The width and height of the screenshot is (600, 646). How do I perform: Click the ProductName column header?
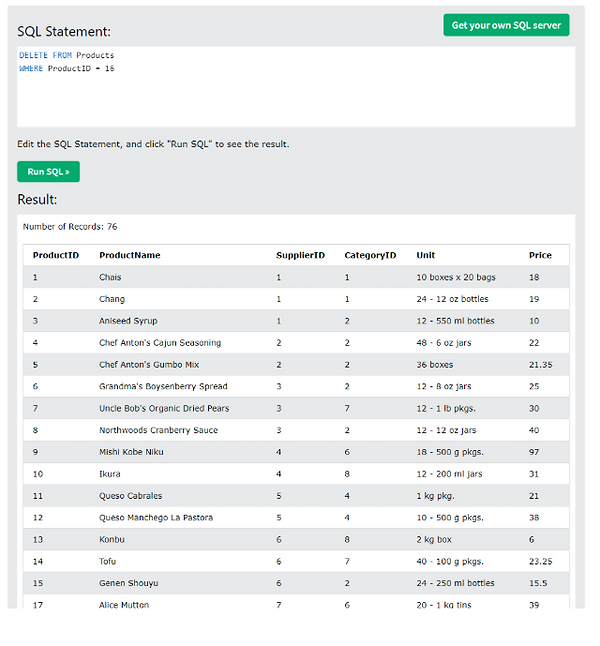pyautogui.click(x=129, y=255)
